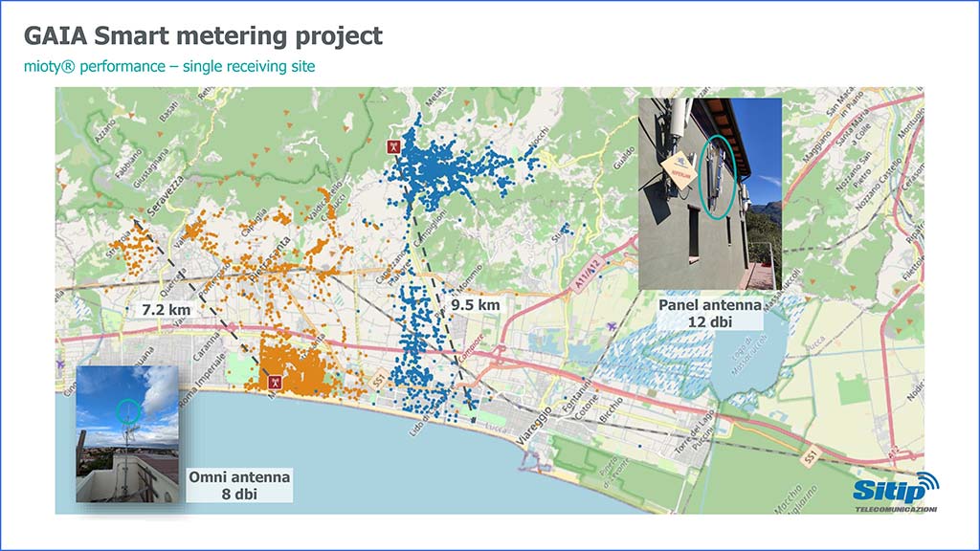
Task: Click the GAIA Smart metering project title
Action: tap(203, 36)
